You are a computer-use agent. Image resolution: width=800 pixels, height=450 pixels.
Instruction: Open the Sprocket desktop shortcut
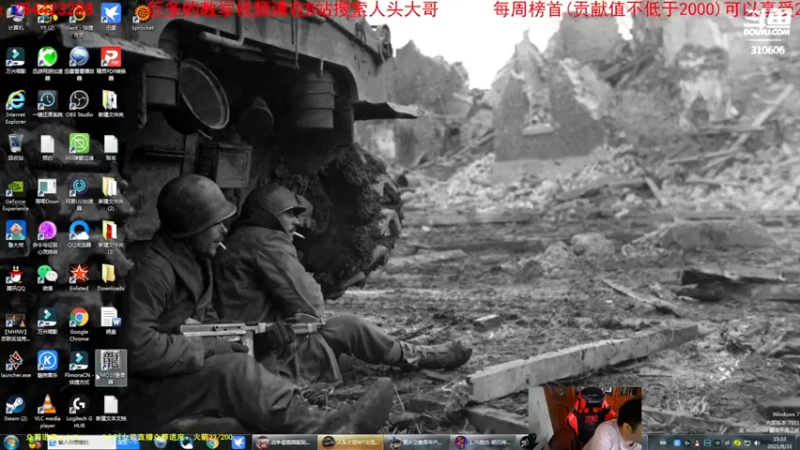coord(142,15)
